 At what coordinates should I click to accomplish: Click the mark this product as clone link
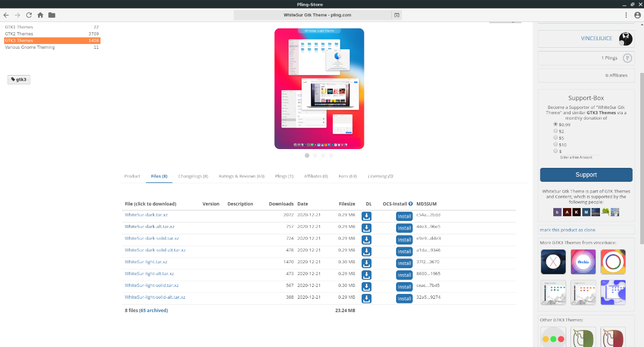click(x=567, y=229)
